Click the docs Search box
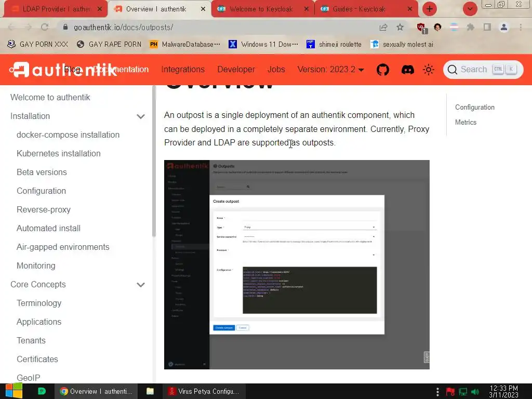 pyautogui.click(x=483, y=70)
